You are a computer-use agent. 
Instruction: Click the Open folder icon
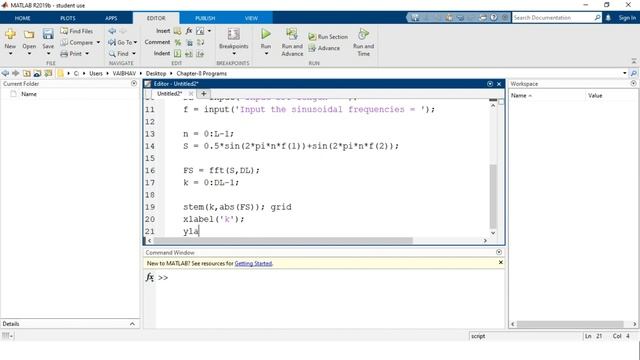point(29,34)
